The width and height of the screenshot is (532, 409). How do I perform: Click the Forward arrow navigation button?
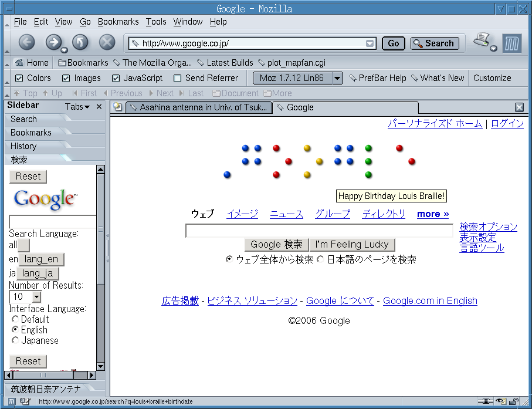point(53,42)
